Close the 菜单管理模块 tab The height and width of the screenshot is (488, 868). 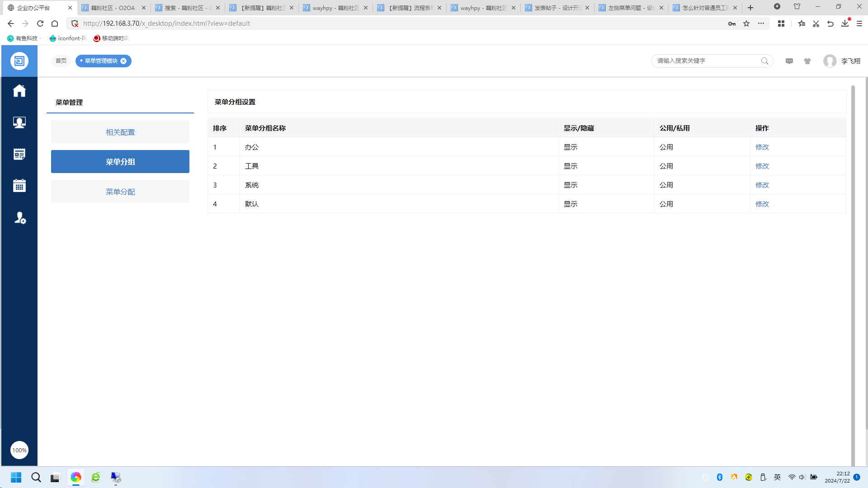(123, 61)
